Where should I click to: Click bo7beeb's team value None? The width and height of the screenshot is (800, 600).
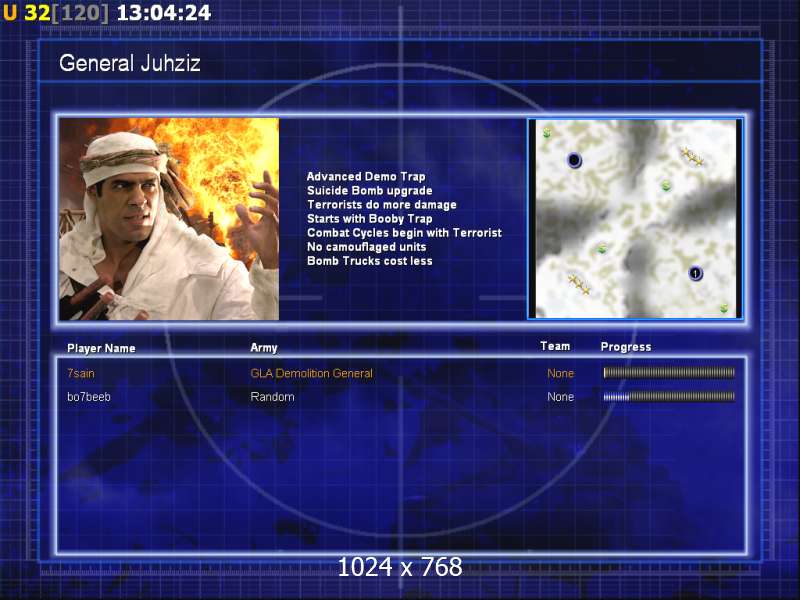(560, 397)
